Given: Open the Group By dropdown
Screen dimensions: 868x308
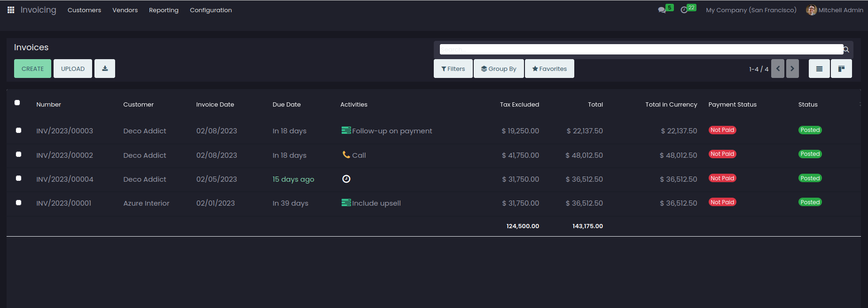Looking at the screenshot, I should (x=499, y=69).
